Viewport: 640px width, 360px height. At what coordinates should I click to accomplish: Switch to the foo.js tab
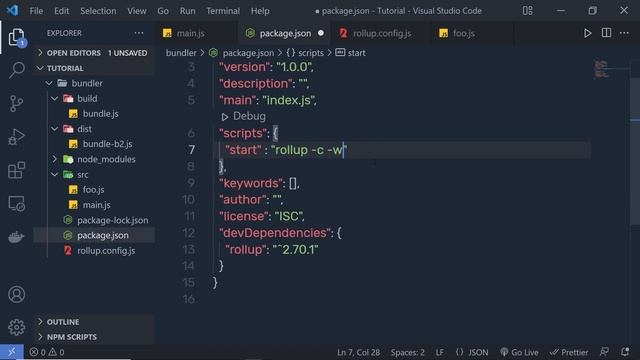464,33
